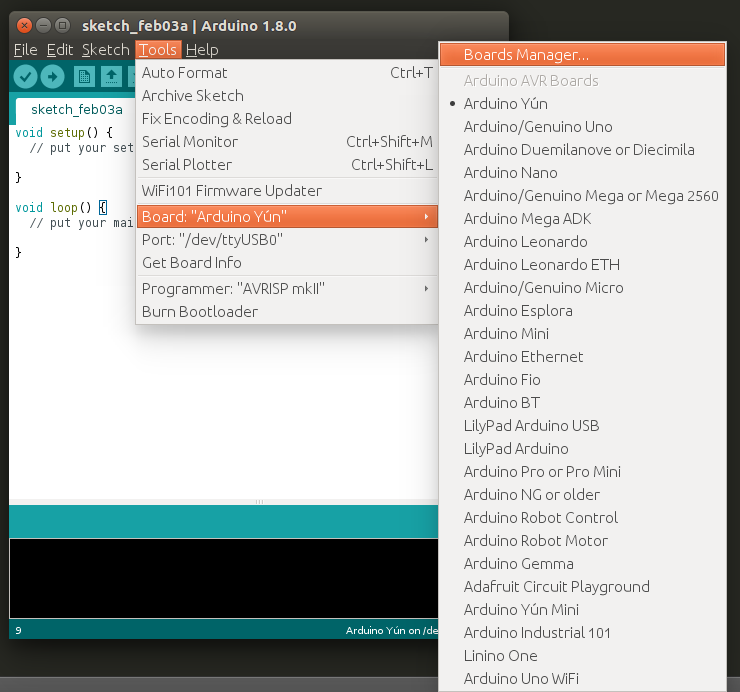740x692 pixels.
Task: Choose Auto Format
Action: point(287,73)
